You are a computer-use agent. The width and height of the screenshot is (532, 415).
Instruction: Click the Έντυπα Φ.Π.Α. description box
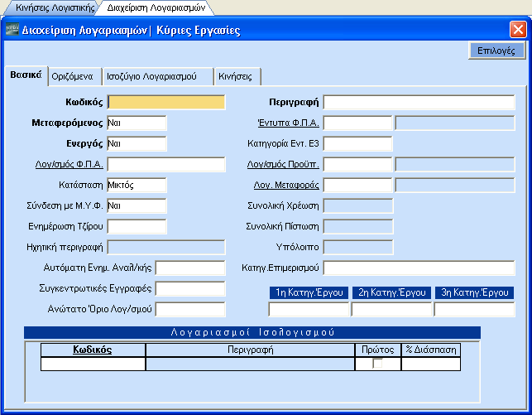(455, 123)
